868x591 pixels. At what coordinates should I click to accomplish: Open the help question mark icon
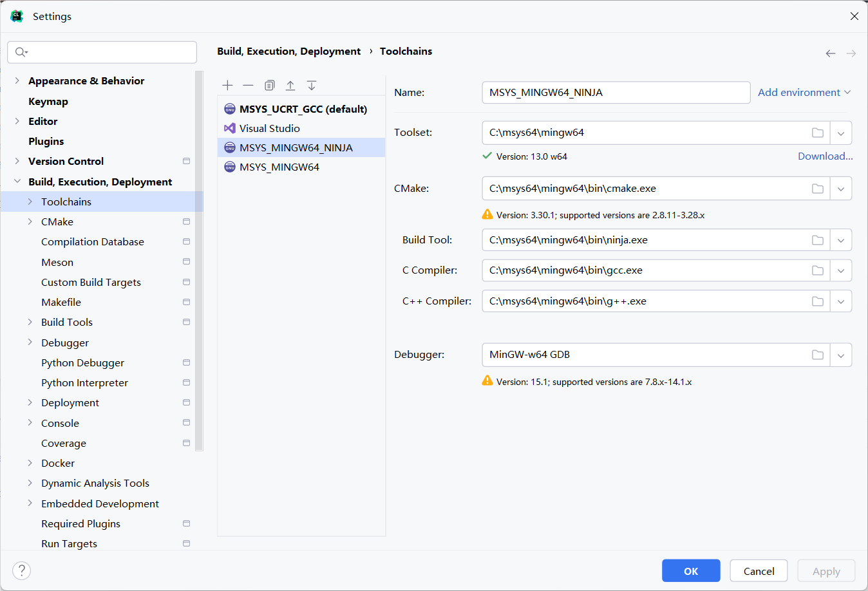coord(21,570)
